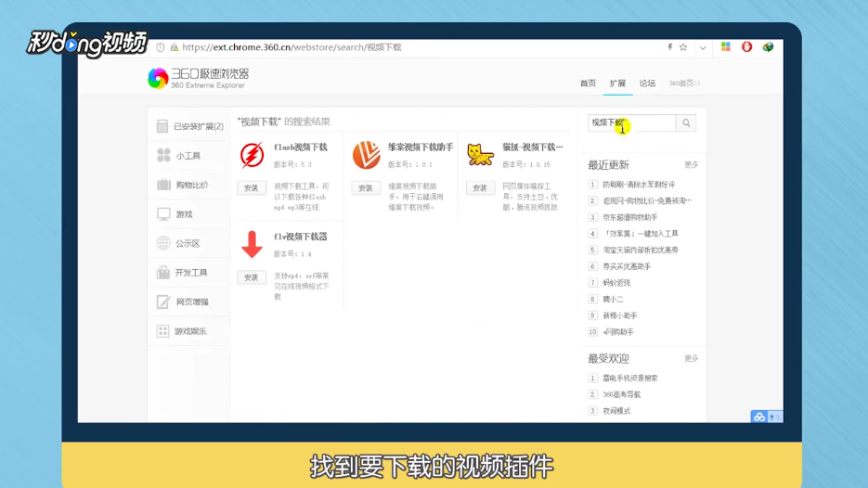Click the globe extension icon in toolbar
The height and width of the screenshot is (488, 868).
(768, 47)
